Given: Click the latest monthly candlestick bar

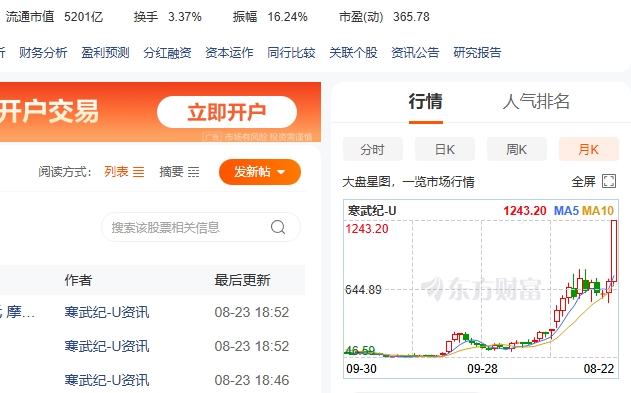Looking at the screenshot, I should click(614, 251).
